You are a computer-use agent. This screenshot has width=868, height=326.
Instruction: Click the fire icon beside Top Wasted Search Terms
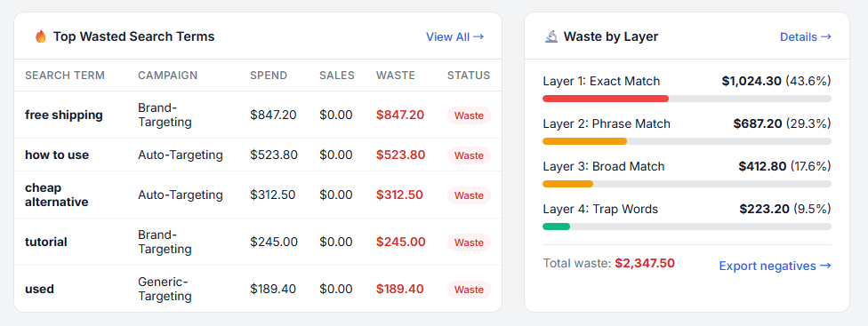point(40,37)
